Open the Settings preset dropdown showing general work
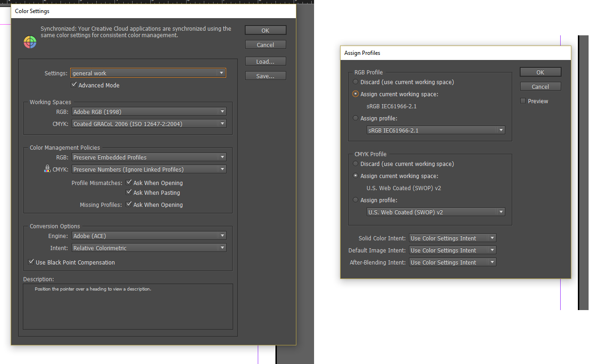This screenshot has width=603, height=364. 221,73
